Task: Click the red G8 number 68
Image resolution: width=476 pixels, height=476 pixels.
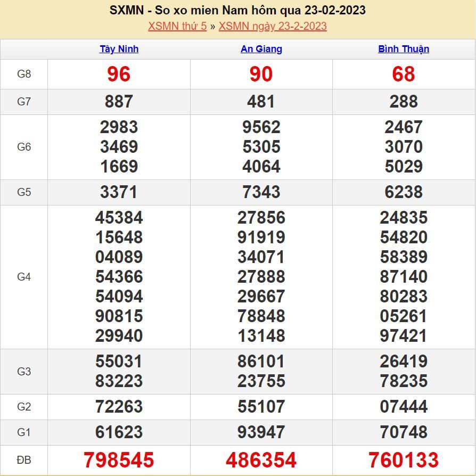Action: (x=404, y=74)
